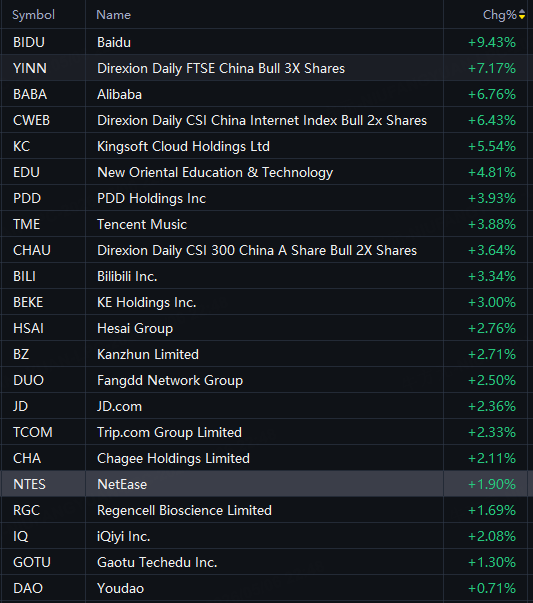Click the highlighted NetEase row

264,484
